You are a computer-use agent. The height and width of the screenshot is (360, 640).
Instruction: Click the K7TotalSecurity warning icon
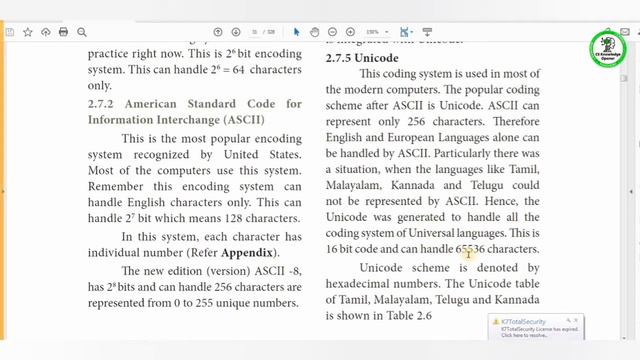496,322
